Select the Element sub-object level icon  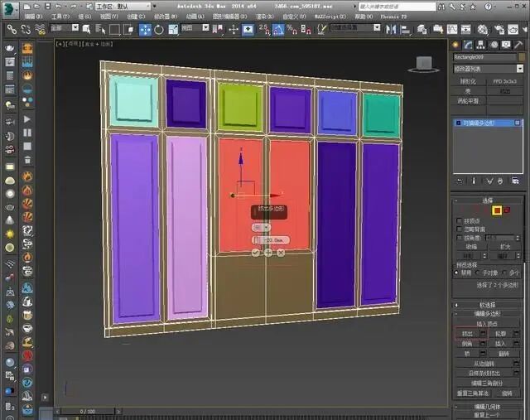point(507,210)
